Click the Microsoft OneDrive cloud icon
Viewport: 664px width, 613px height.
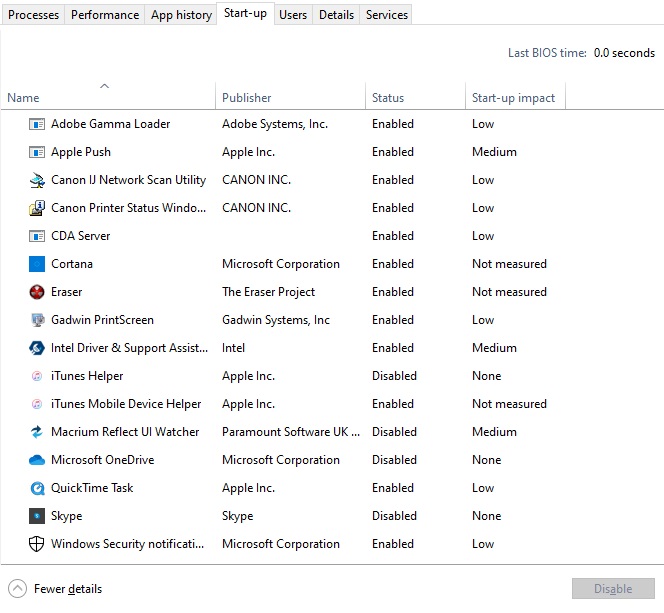coord(37,460)
